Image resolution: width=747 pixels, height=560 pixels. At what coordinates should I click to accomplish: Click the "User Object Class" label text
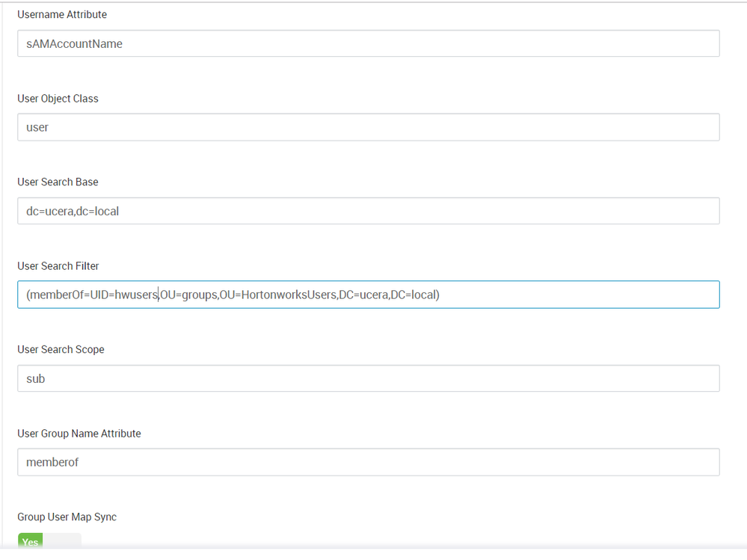58,98
